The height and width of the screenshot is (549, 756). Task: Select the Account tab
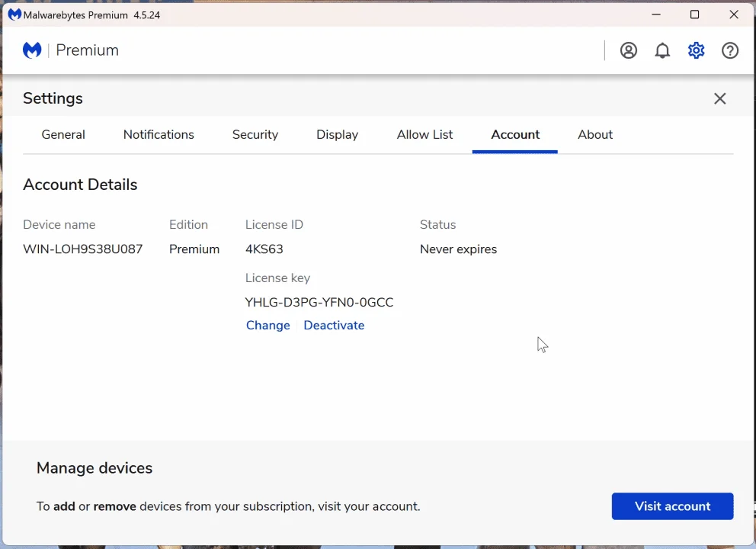pyautogui.click(x=515, y=135)
